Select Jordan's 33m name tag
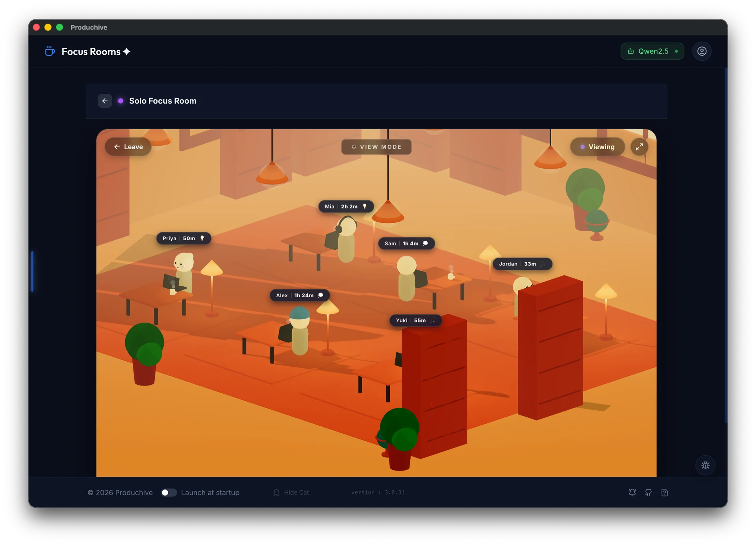Viewport: 756px width, 545px height. (x=522, y=264)
